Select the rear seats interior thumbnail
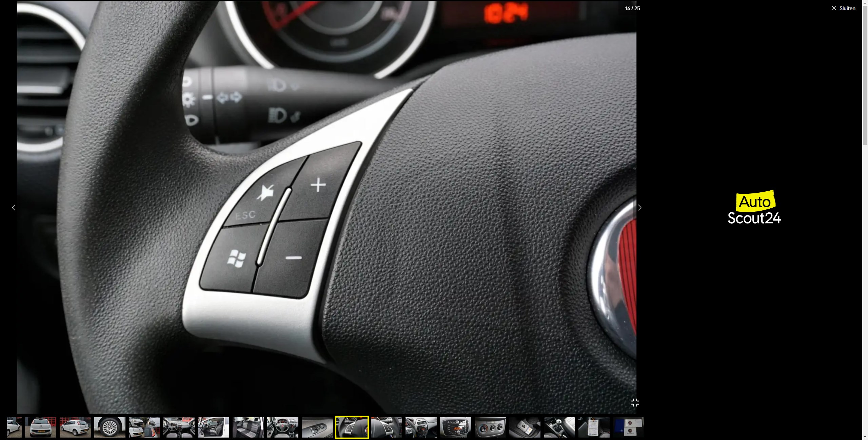 (x=248, y=427)
